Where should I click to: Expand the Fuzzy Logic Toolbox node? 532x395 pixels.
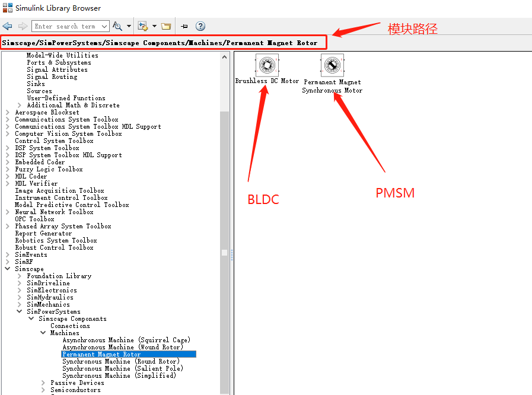click(x=8, y=170)
